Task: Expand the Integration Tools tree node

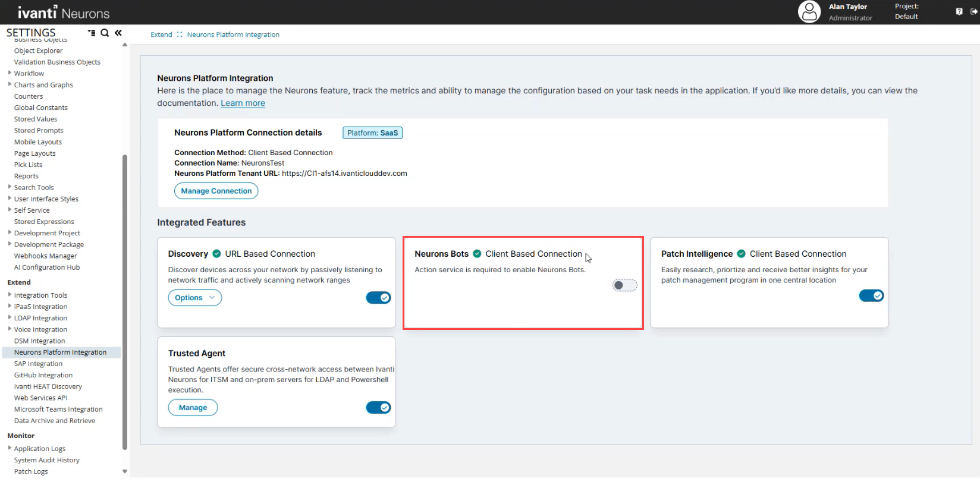Action: pos(10,295)
